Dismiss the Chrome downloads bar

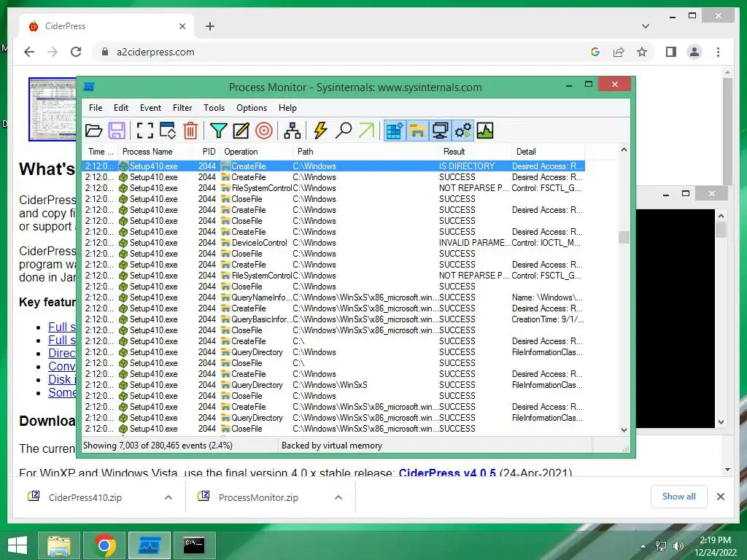[x=721, y=497]
